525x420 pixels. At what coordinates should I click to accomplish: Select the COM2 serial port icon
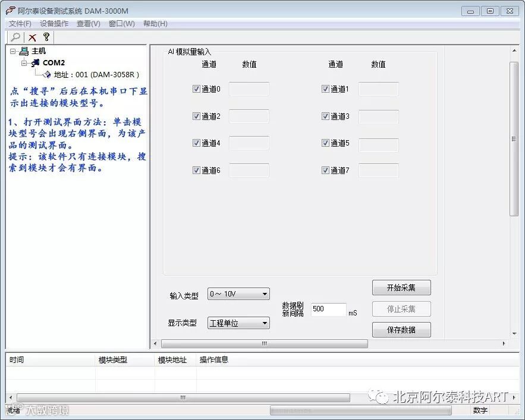[36, 62]
